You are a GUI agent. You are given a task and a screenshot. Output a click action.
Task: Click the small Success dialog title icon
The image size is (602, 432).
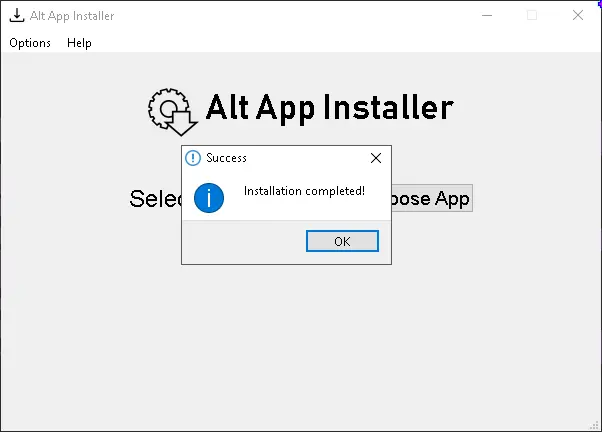pos(193,158)
